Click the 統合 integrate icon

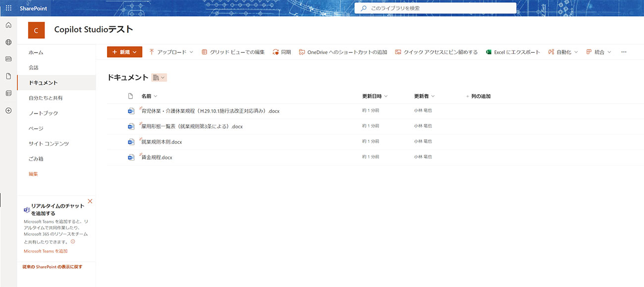(x=589, y=52)
